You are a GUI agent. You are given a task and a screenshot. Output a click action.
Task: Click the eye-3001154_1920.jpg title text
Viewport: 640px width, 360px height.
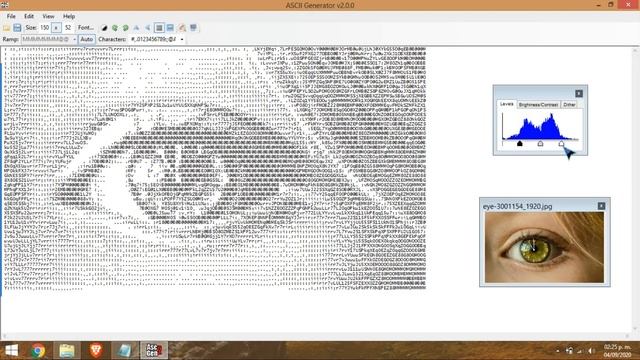(x=517, y=206)
